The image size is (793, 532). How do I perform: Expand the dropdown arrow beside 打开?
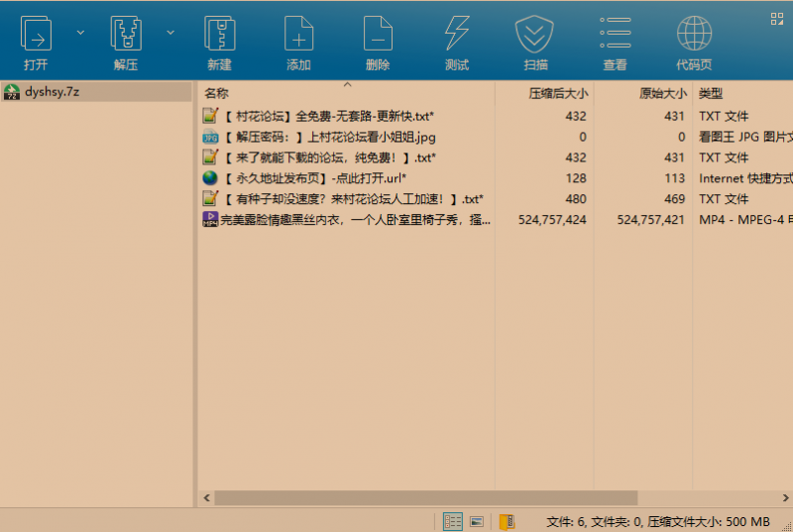80,33
